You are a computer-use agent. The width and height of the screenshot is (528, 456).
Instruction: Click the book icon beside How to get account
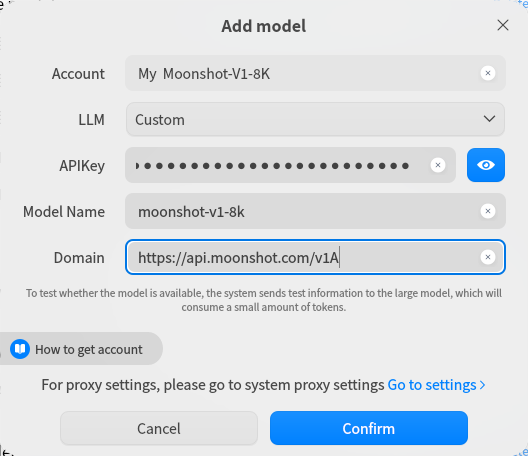[20, 349]
